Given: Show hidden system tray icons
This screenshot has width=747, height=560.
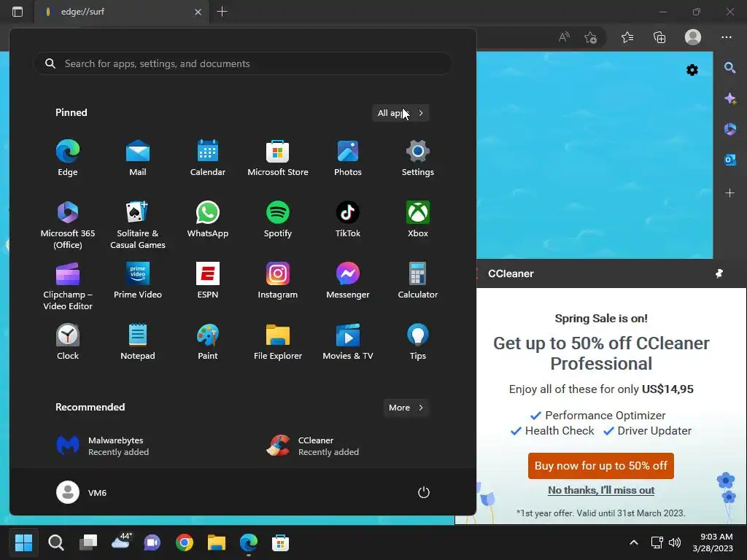Looking at the screenshot, I should pyautogui.click(x=634, y=542).
